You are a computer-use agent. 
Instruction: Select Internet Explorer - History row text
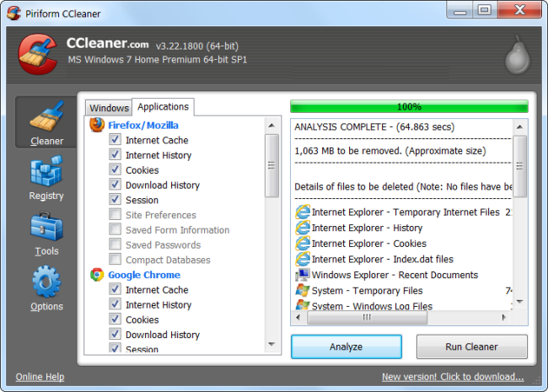click(x=367, y=228)
